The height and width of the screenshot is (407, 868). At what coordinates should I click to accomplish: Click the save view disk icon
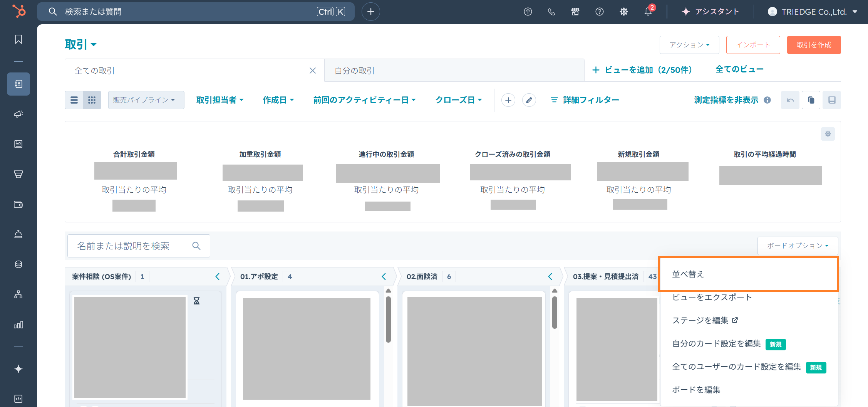(x=832, y=100)
